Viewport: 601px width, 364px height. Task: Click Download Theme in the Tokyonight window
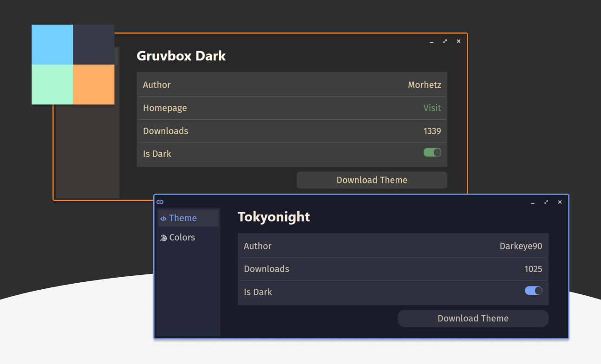point(473,318)
